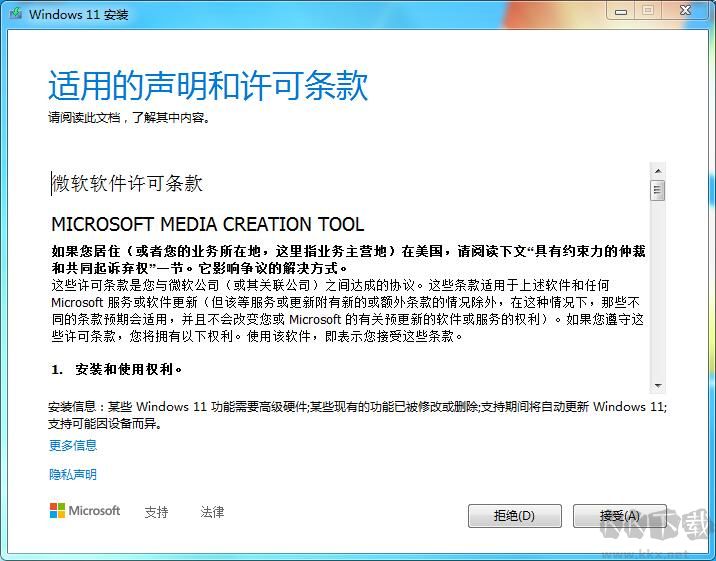
Task: Open the 隐私声明 privacy statement link
Action: 73,474
